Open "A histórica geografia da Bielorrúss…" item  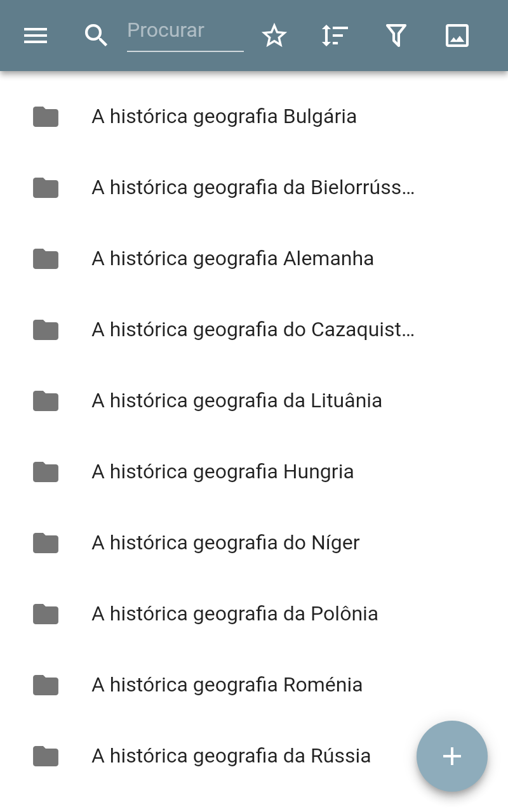tap(253, 188)
